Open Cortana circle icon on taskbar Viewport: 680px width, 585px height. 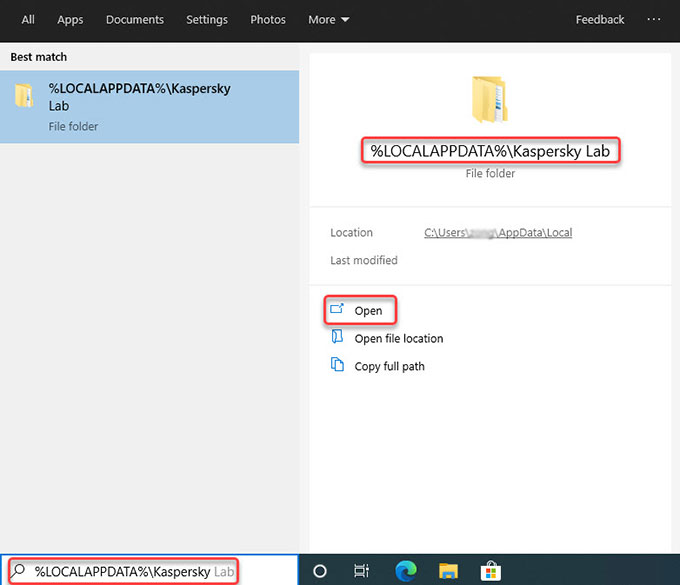(x=320, y=571)
